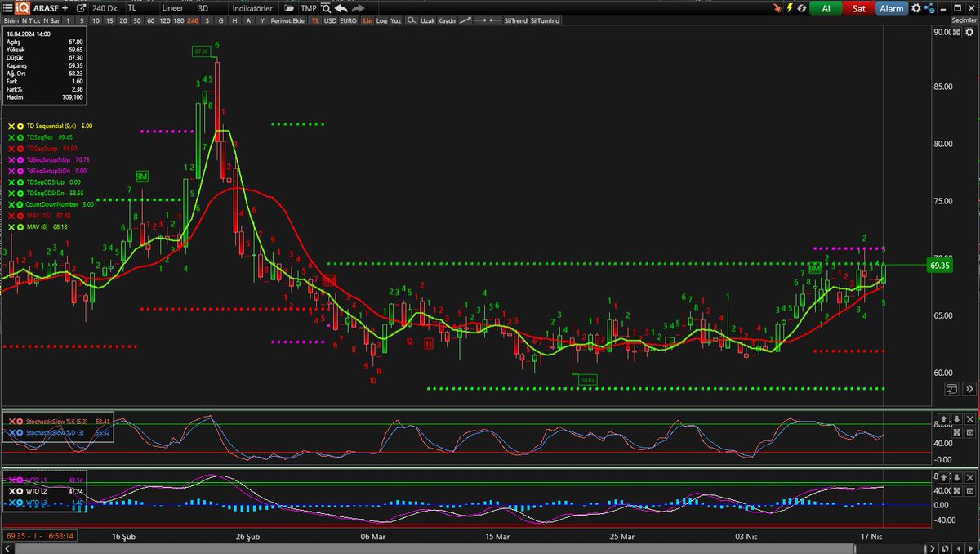This screenshot has height=554, width=980.
Task: Remove the TDSeqSupp indicator with its X
Action: click(x=11, y=149)
